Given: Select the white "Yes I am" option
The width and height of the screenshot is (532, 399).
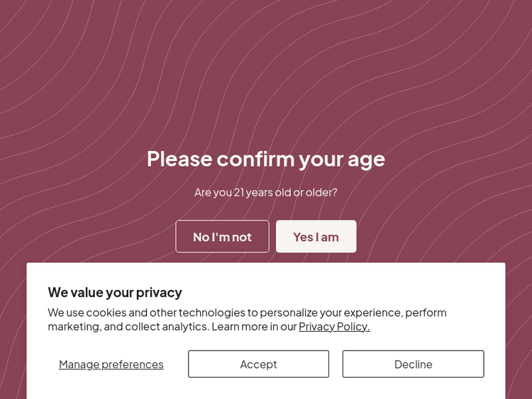Looking at the screenshot, I should point(316,237).
